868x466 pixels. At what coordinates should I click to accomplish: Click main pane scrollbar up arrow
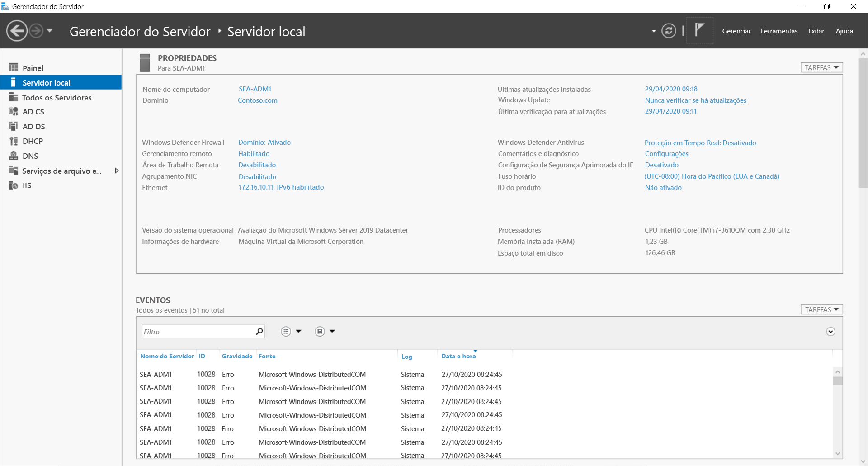coord(863,54)
